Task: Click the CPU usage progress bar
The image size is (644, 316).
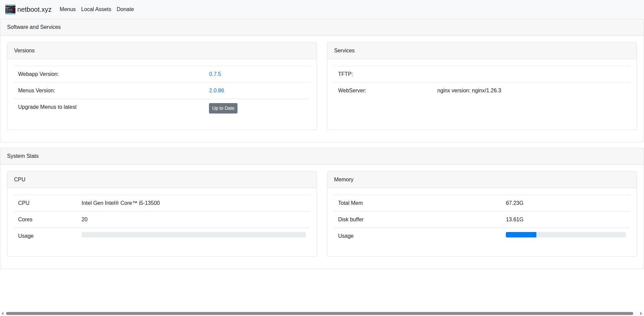Action: pos(194,235)
